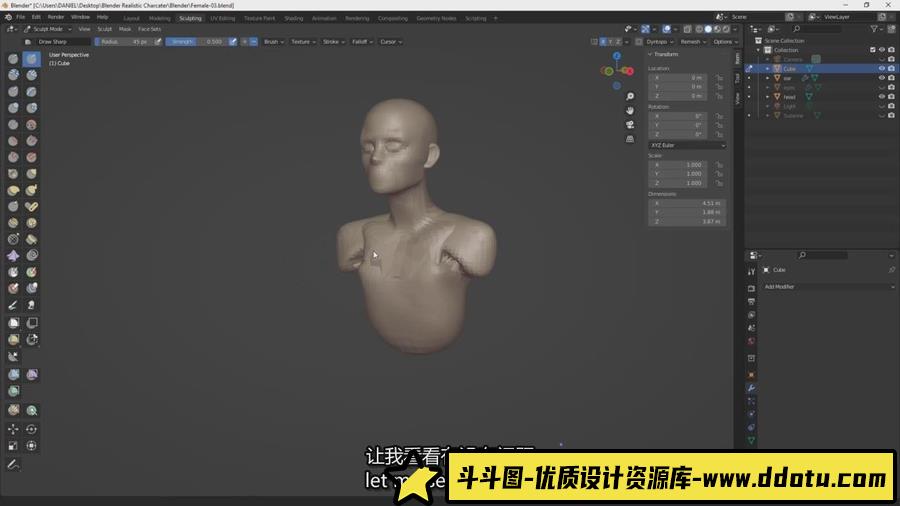Toggle Y symmetry axis button
900x506 pixels.
pyautogui.click(x=610, y=42)
